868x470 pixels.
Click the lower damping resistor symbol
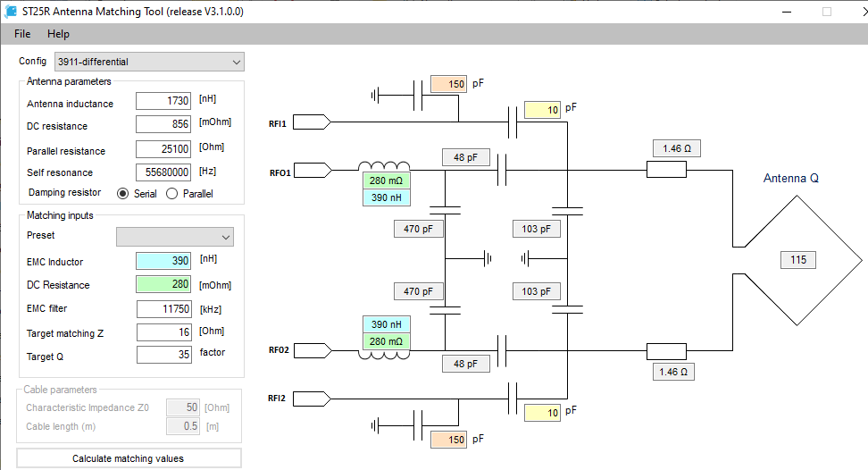[x=666, y=351]
